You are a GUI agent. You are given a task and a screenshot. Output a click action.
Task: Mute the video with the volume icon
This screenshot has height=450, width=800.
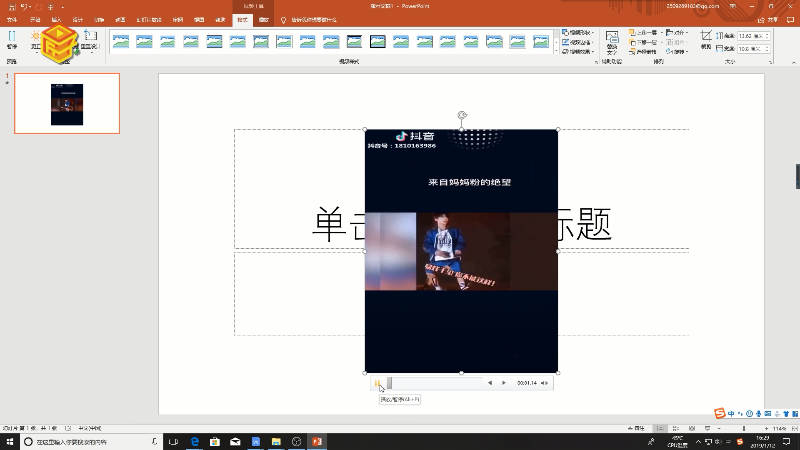(x=545, y=383)
